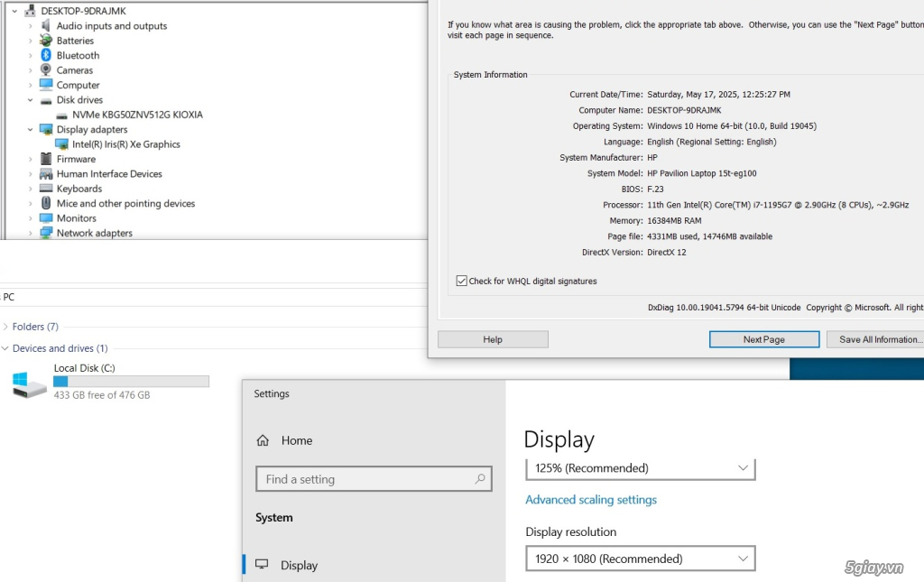Click the Disk drives icon
This screenshot has width=924, height=582.
point(46,100)
